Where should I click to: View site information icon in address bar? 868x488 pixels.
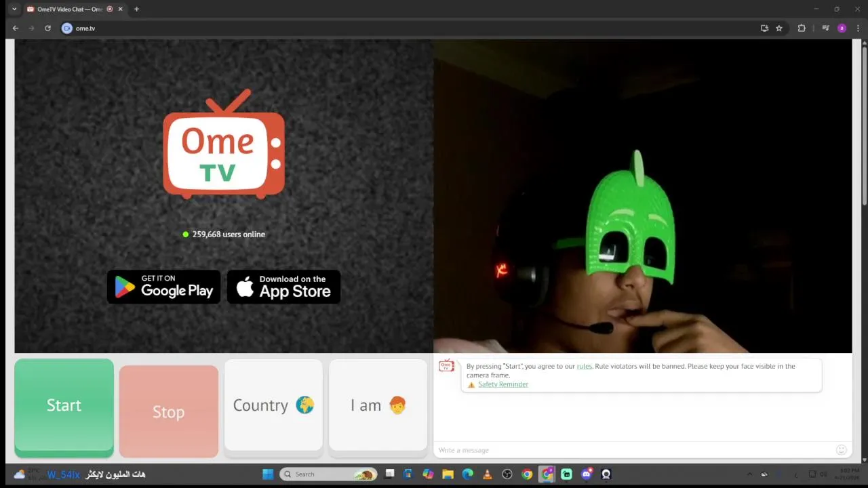(66, 28)
